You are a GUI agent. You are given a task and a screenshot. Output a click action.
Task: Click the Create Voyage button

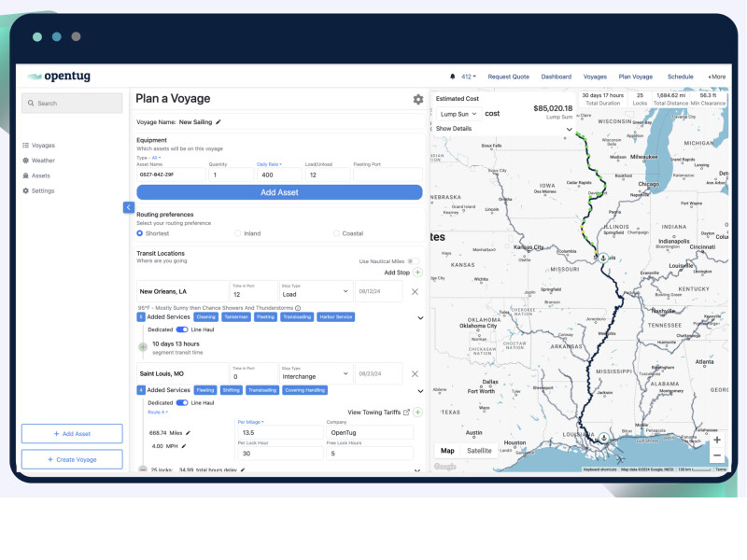pyautogui.click(x=72, y=459)
